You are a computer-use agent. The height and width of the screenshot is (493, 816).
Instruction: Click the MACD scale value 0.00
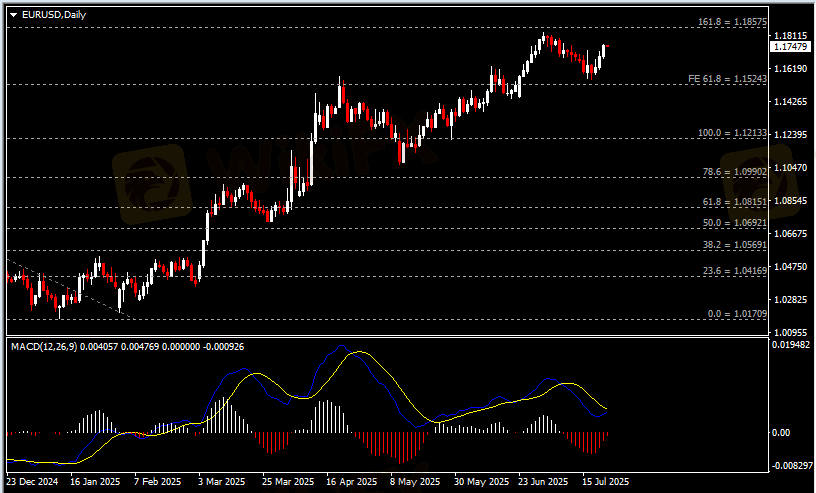click(781, 433)
